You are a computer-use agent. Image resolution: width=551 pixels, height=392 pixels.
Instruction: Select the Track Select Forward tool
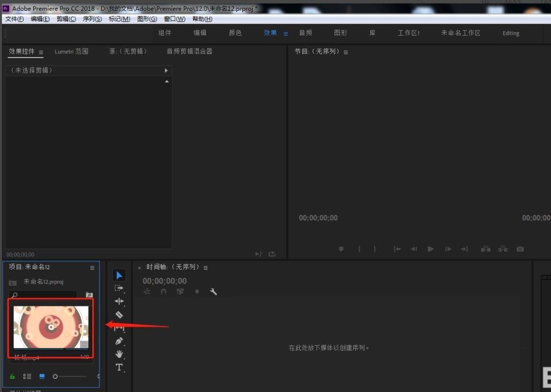click(119, 288)
